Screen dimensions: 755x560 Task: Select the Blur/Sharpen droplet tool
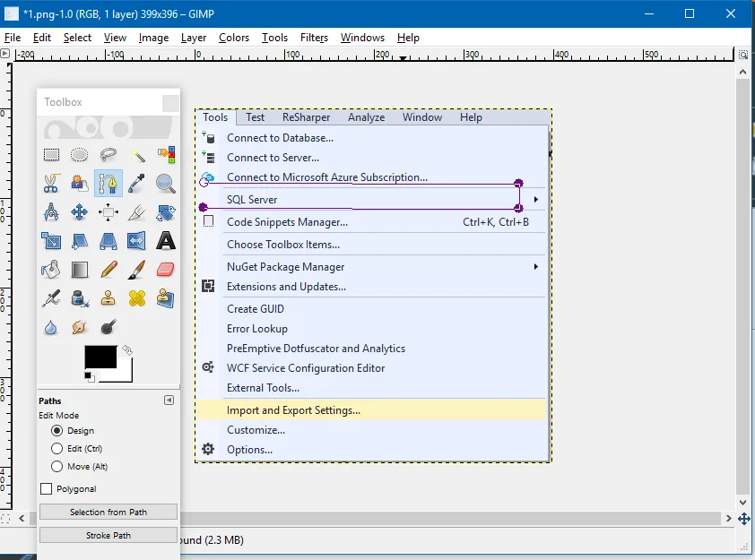(51, 327)
